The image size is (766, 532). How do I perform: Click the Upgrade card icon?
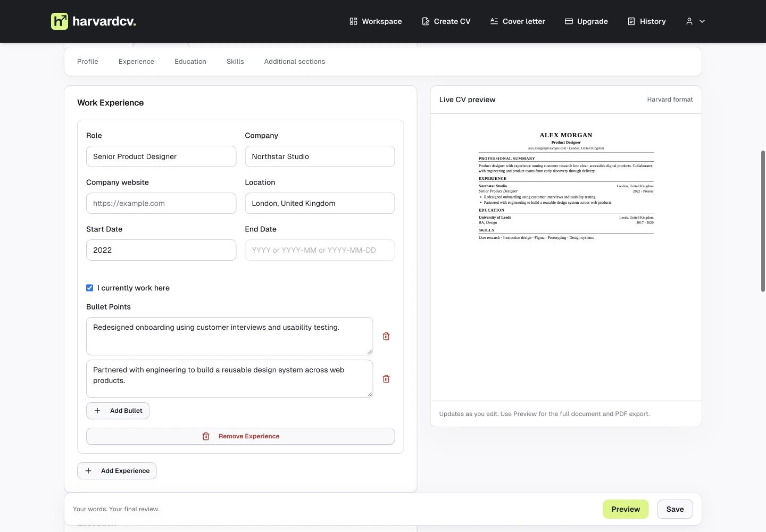point(569,21)
